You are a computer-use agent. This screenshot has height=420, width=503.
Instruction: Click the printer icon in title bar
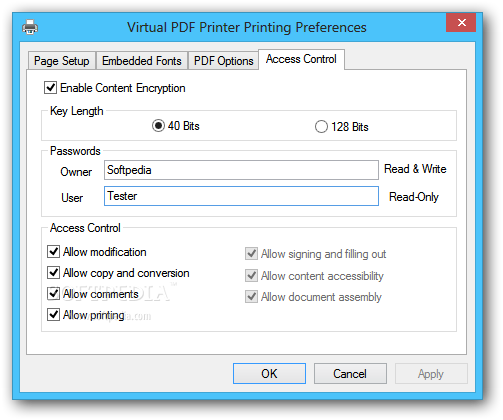(30, 27)
